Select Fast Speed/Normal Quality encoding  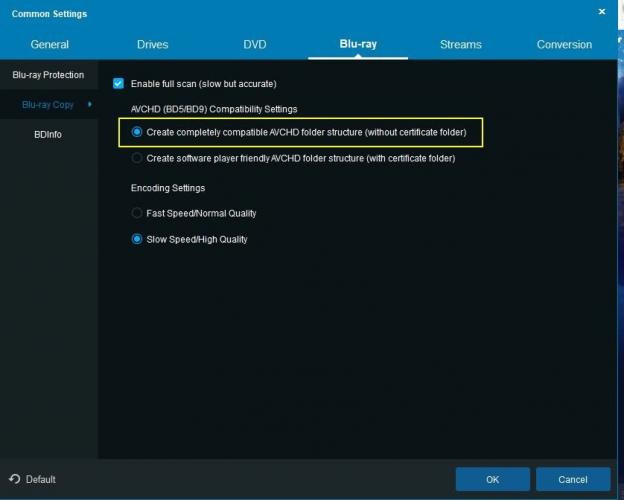(x=136, y=213)
